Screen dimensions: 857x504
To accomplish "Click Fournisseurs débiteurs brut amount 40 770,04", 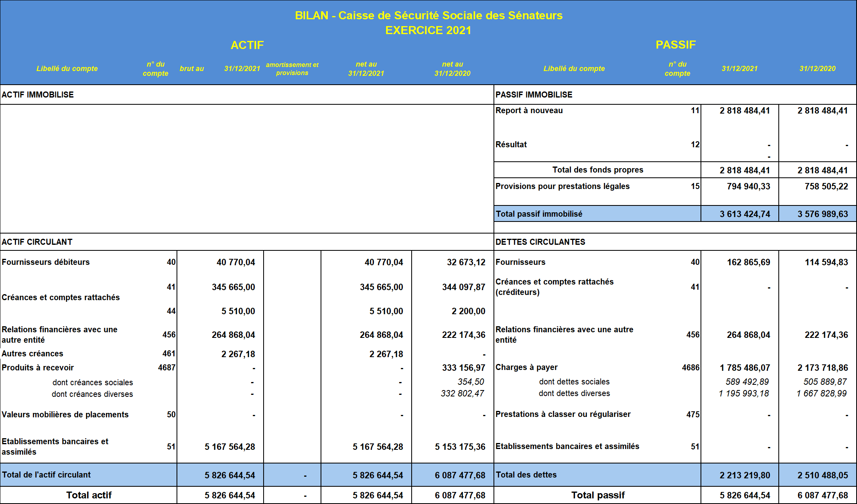I will [x=236, y=262].
